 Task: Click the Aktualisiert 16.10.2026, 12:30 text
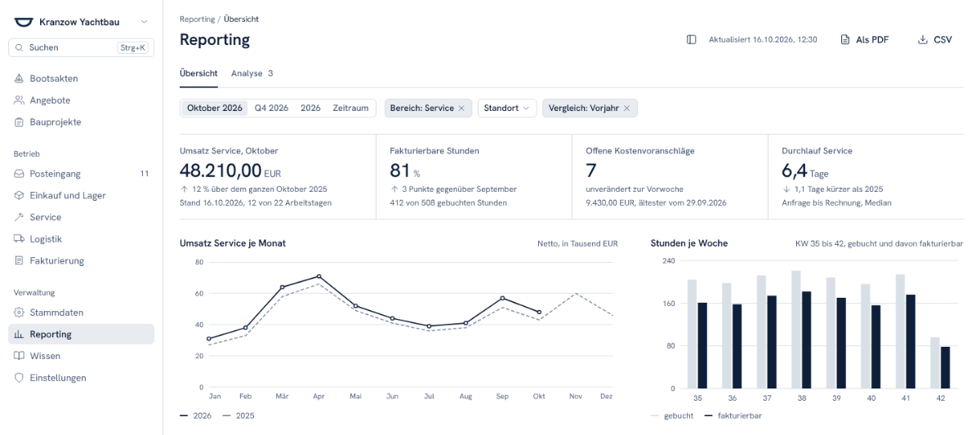763,39
